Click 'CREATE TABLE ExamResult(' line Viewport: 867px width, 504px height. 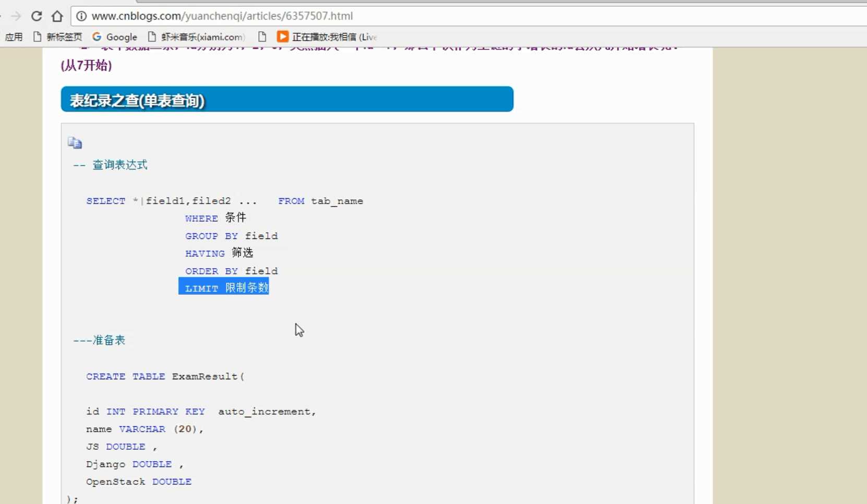click(x=165, y=376)
